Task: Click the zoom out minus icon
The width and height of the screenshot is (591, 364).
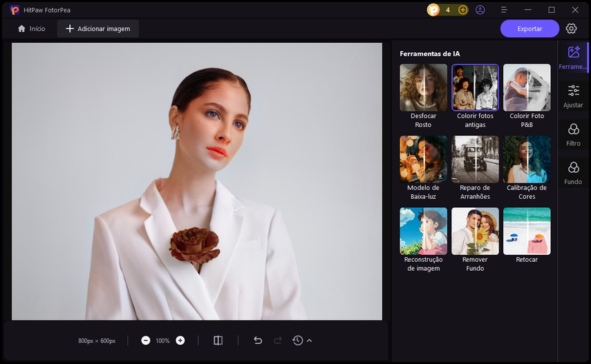Action: click(x=146, y=341)
